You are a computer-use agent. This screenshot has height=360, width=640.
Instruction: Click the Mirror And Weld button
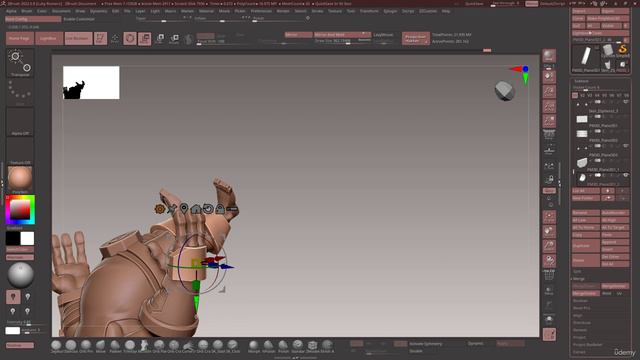tap(342, 35)
